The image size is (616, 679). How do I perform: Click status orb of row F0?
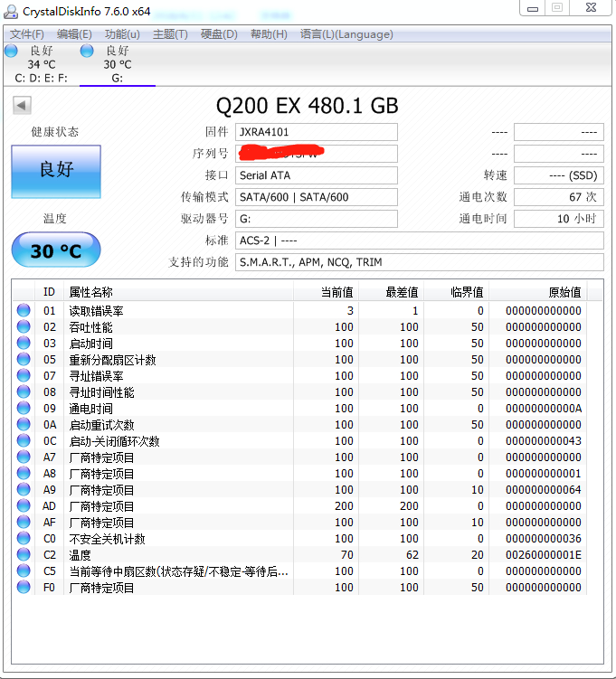[x=24, y=587]
